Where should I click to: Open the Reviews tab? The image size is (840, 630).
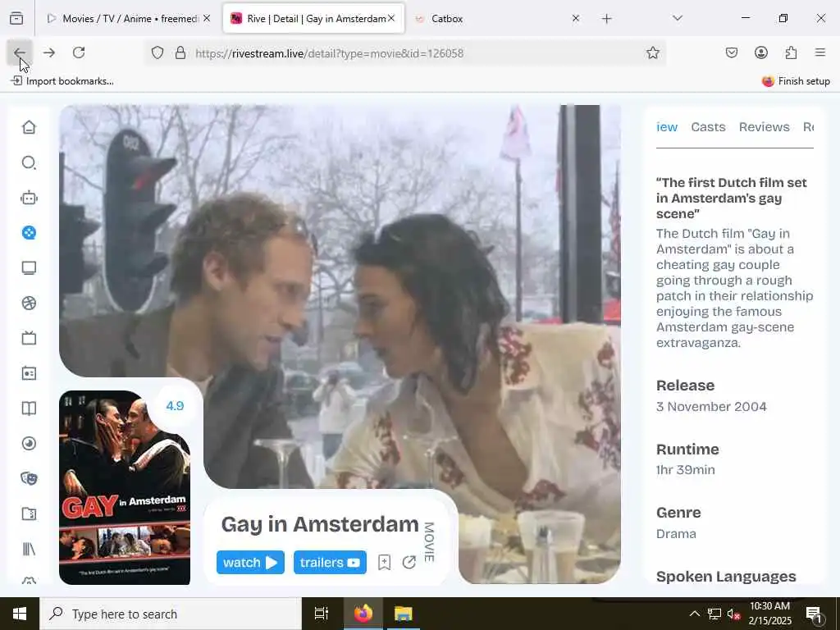pos(764,127)
